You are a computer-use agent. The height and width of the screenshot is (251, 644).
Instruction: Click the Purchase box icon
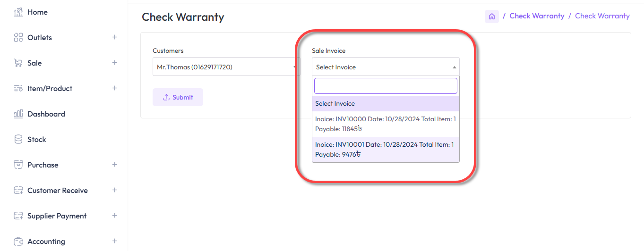[18, 165]
